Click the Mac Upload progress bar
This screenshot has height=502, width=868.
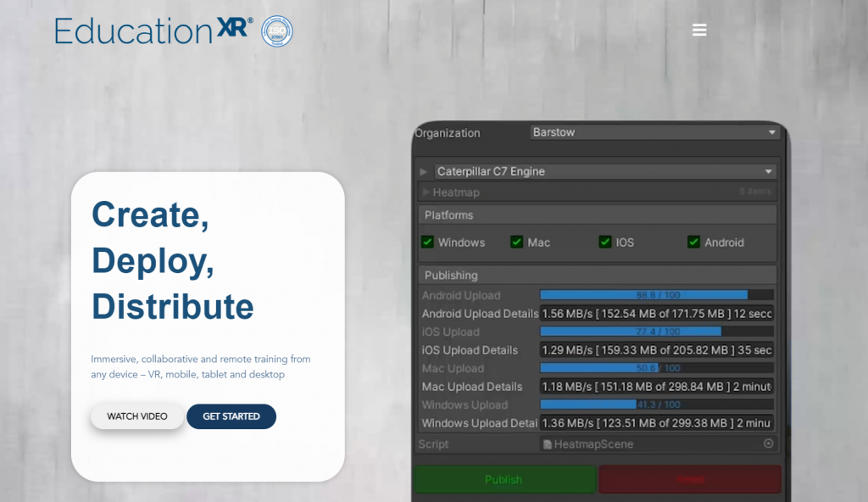(x=657, y=368)
